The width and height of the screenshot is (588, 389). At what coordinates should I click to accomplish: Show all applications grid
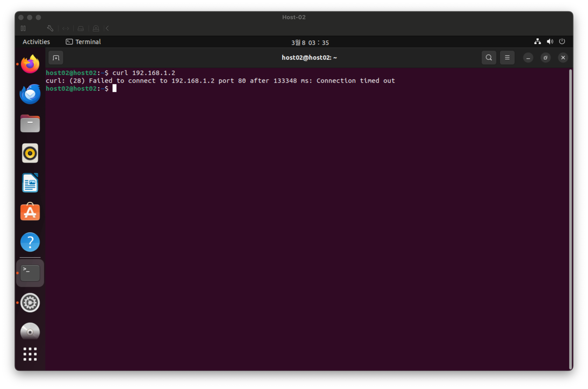point(30,354)
